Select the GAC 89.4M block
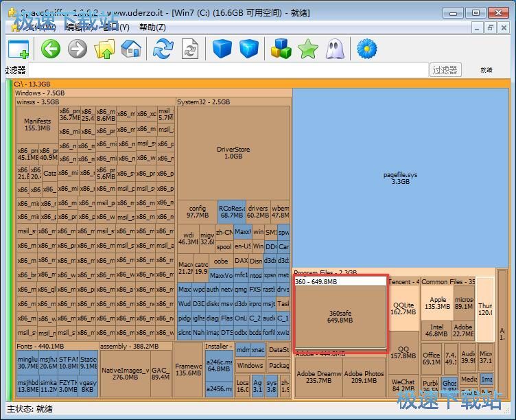 161,373
